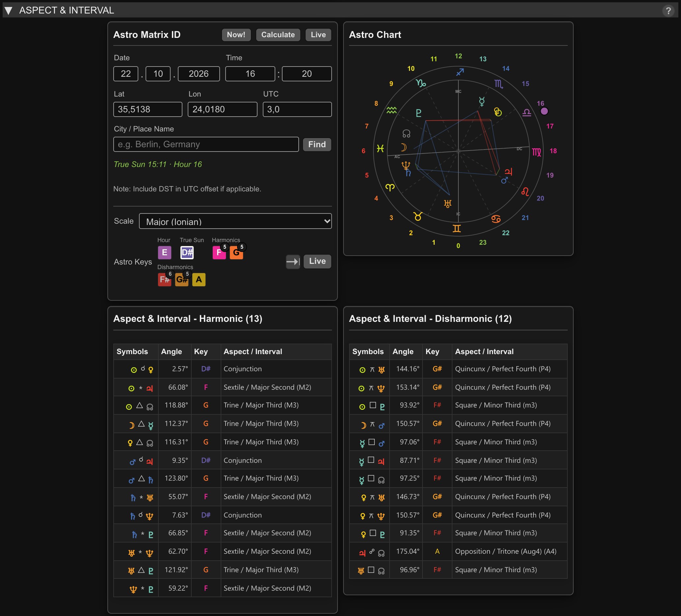
Task: Click the arrow-to-bar send icon
Action: 293,261
